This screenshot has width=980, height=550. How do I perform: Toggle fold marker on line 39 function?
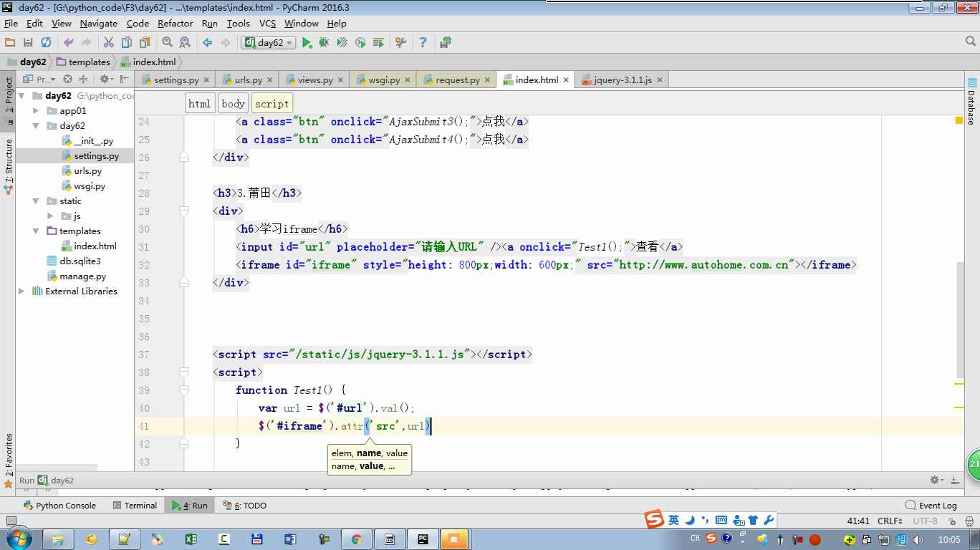[x=184, y=390]
